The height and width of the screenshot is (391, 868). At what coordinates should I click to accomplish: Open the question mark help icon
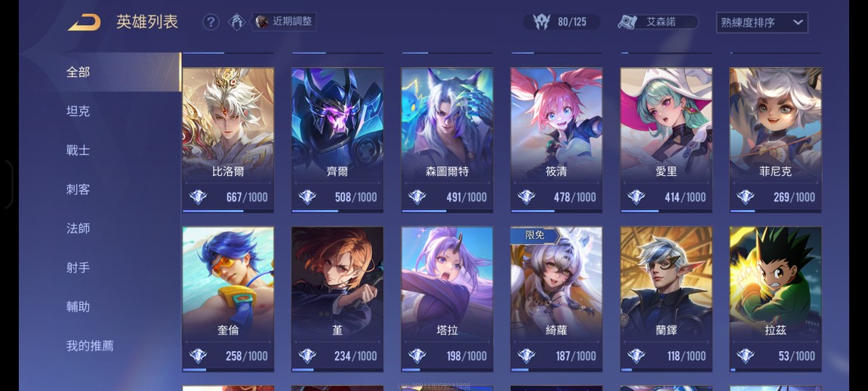tap(211, 22)
